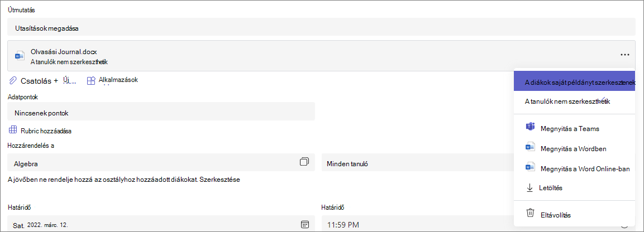This screenshot has height=232, width=644.
Task: Select A diákok saját példányt szerkesztenek option
Action: click(575, 81)
